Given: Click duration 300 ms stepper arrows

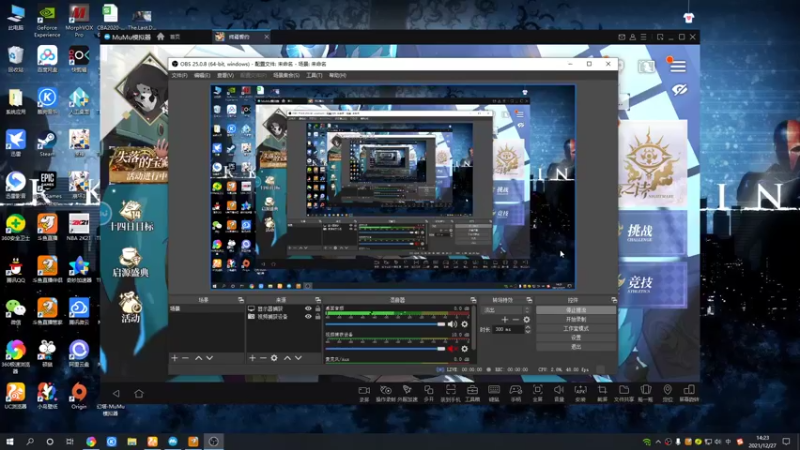Looking at the screenshot, I should [528, 330].
